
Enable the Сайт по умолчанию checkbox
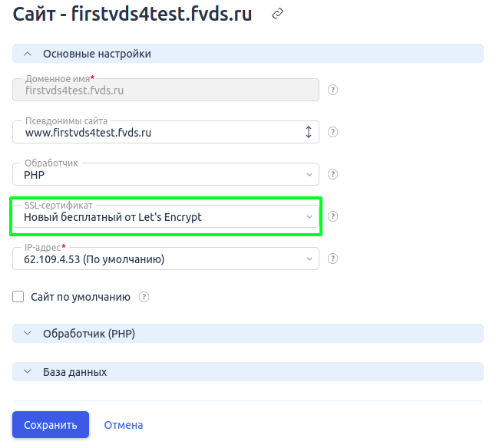coord(18,297)
